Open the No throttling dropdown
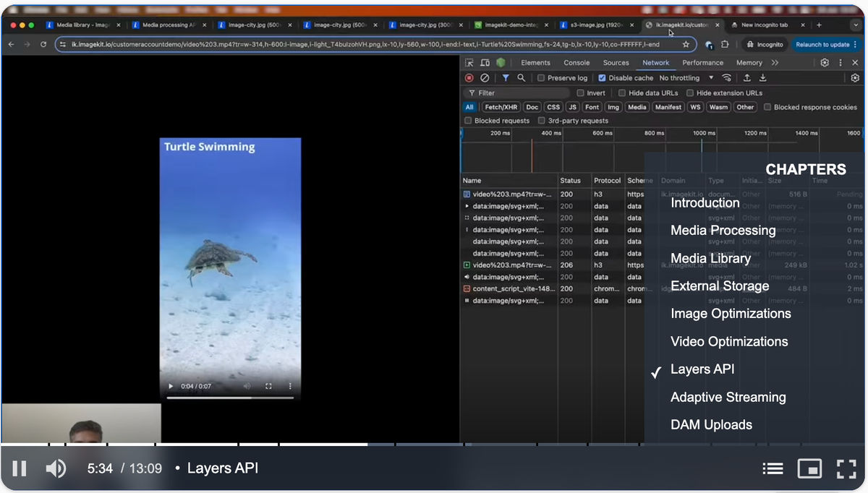 click(x=686, y=78)
